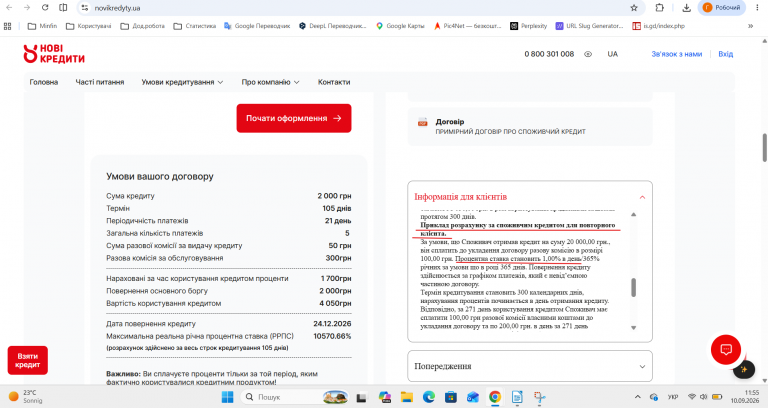Open the site information icon in the address bar
This screenshot has height=408, width=768.
(x=85, y=8)
